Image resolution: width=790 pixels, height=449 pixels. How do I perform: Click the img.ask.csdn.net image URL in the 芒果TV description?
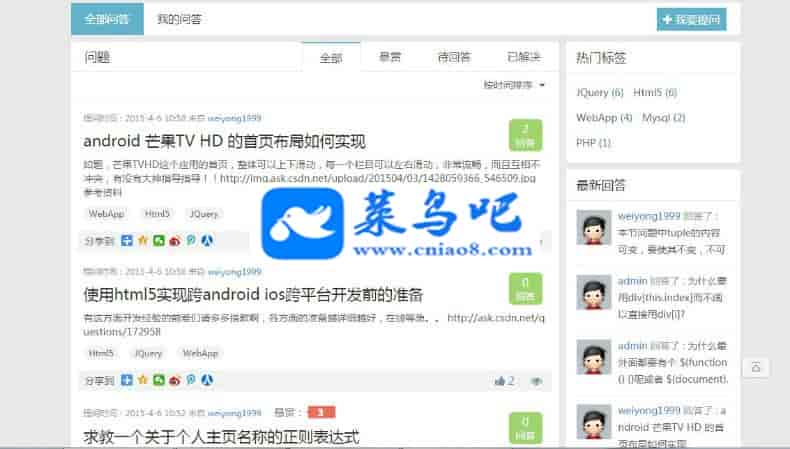pos(378,178)
